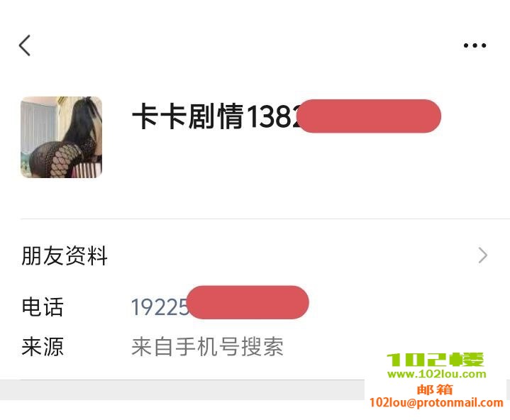Screen dimensions: 510x420
Task: View the contact's profile avatar
Action: point(62,137)
